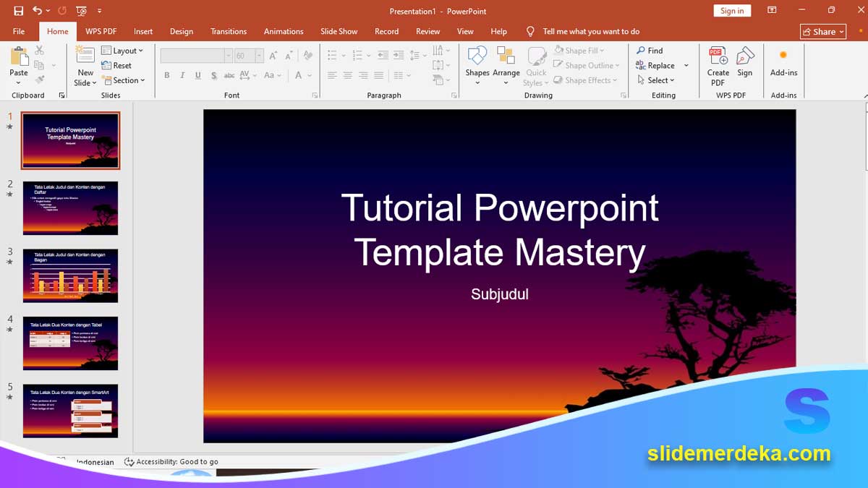Screen dimensions: 868x488
Task: Open the Clipboard pane launcher
Action: (61, 95)
